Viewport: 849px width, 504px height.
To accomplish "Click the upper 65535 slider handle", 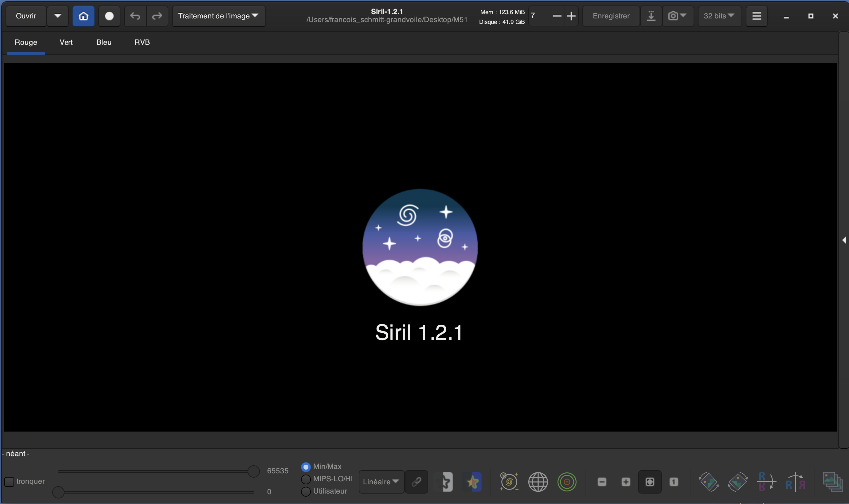I will pyautogui.click(x=253, y=471).
